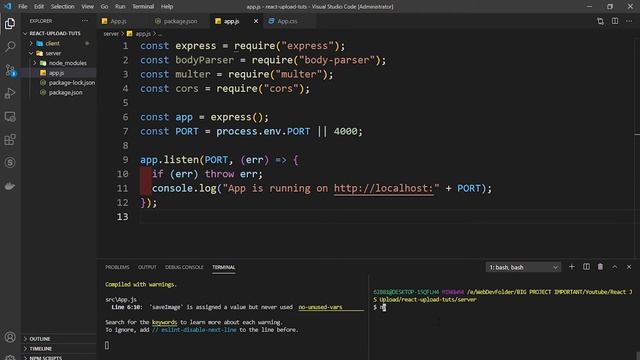Switch to the package.json editor tab

coord(180,21)
